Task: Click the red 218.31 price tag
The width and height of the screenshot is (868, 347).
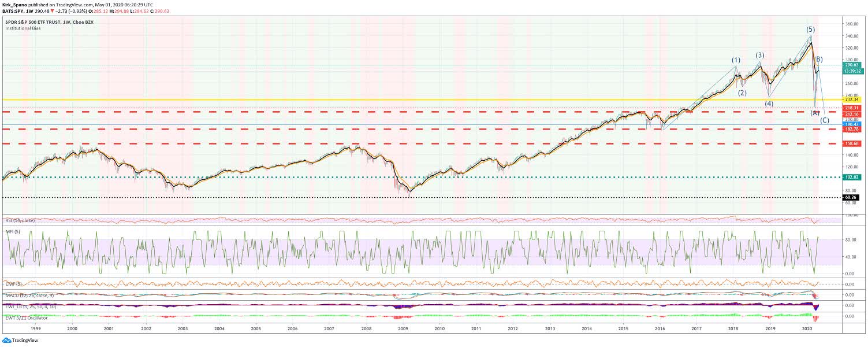Action: pos(853,108)
